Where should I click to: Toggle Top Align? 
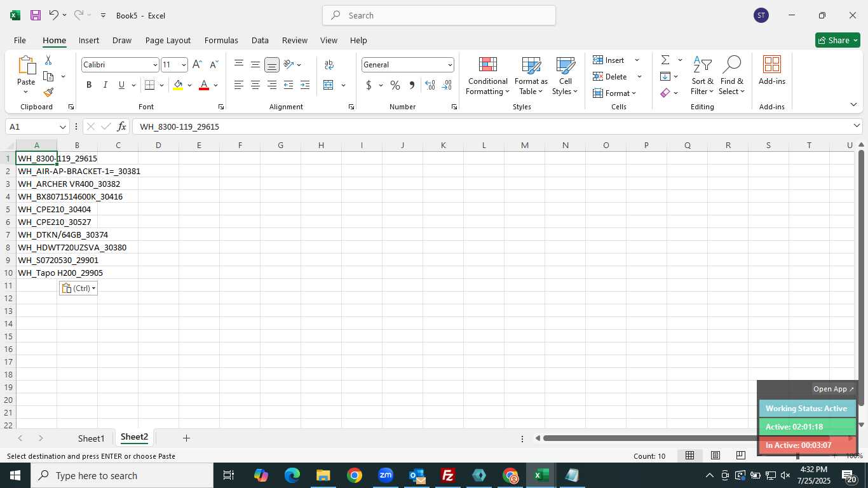(x=239, y=64)
